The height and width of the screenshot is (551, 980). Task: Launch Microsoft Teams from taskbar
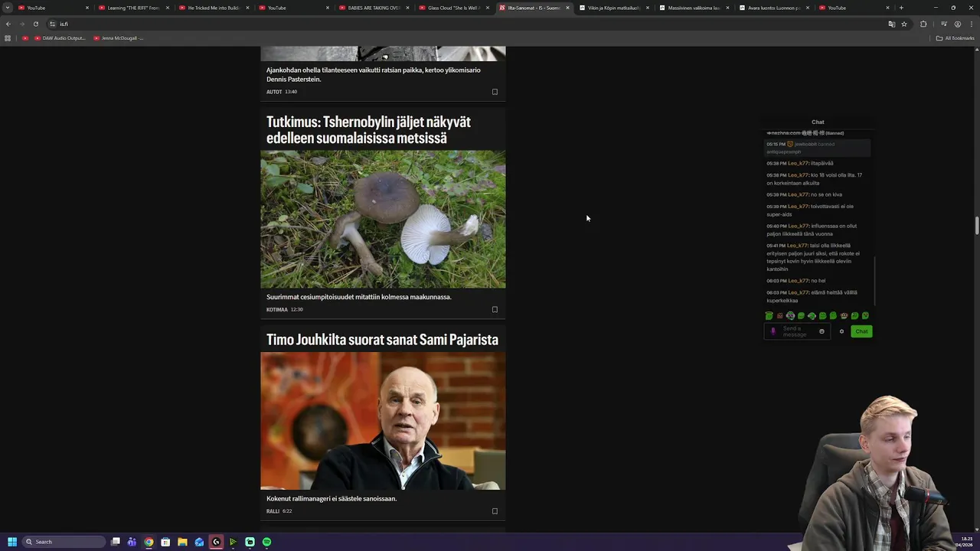[x=132, y=542]
